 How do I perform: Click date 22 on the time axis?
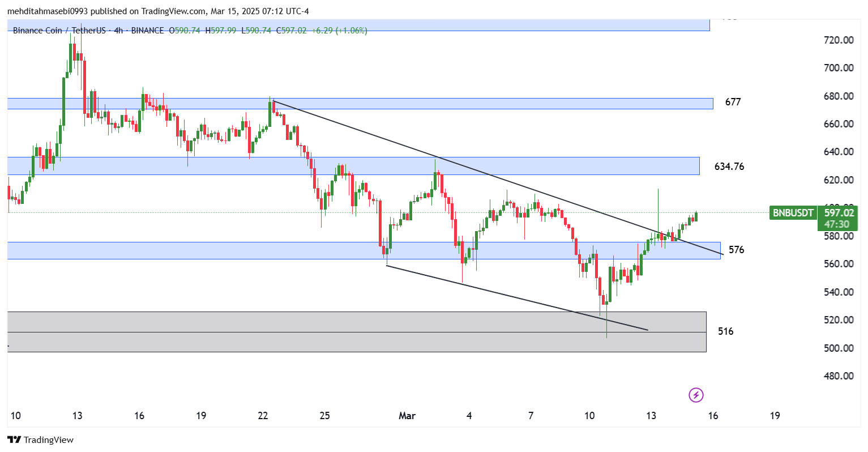(263, 416)
